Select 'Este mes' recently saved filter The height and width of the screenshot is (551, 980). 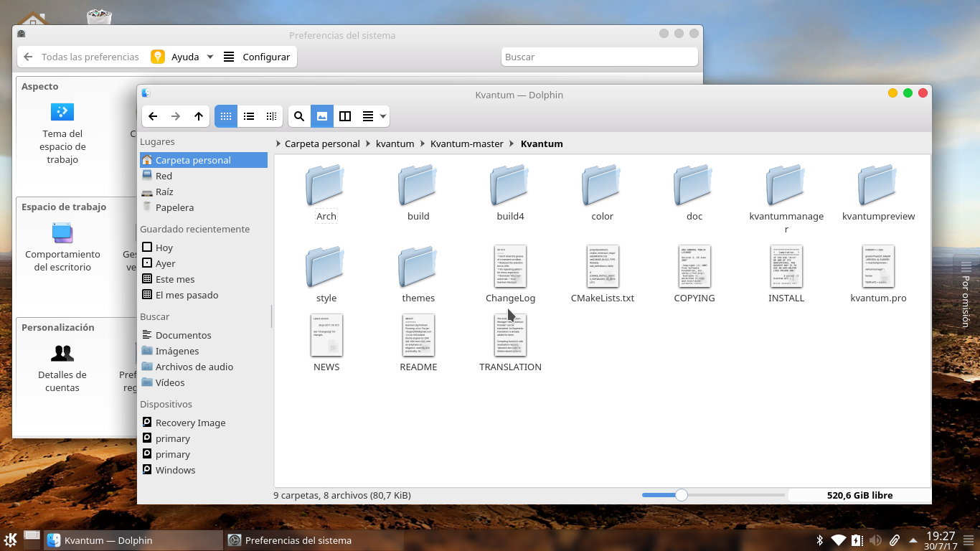pos(204,279)
